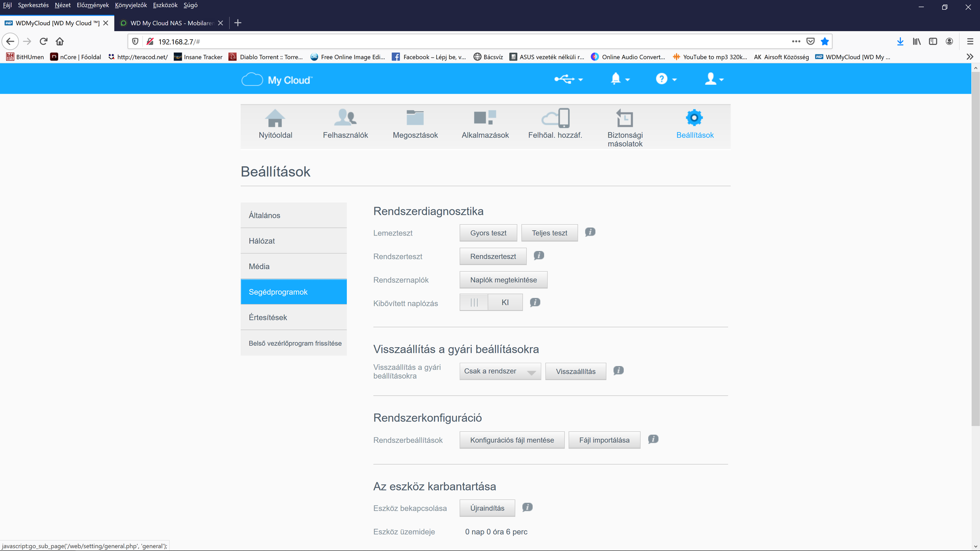980x551 pixels.
Task: Open the notifications bell dropdown
Action: (x=619, y=79)
